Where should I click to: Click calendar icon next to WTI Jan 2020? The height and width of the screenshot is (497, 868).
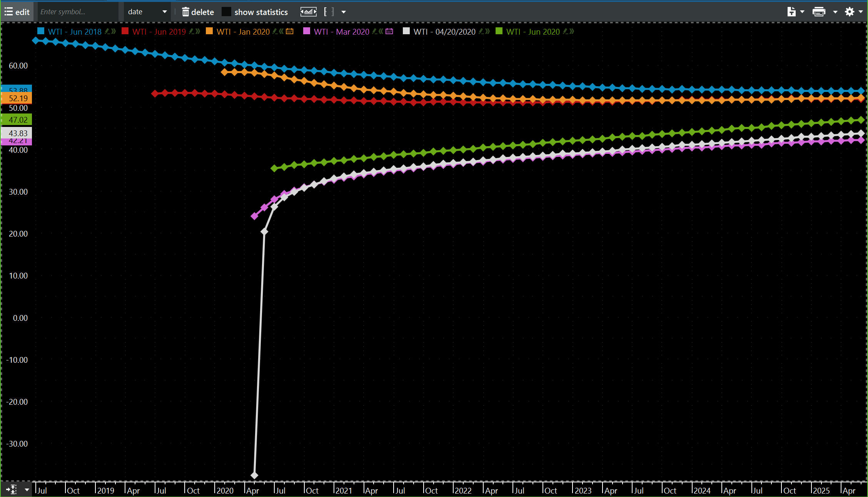point(290,32)
